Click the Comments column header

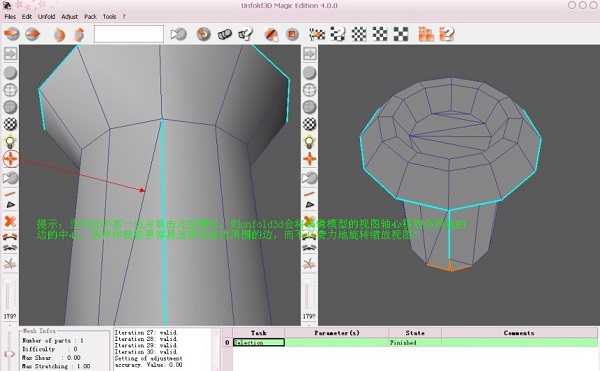click(519, 333)
